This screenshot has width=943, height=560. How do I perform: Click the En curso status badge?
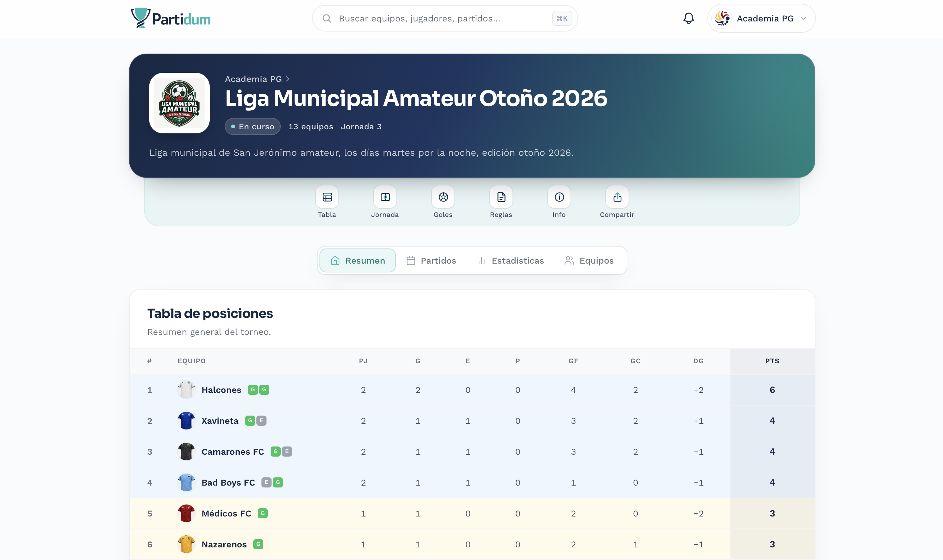point(253,126)
